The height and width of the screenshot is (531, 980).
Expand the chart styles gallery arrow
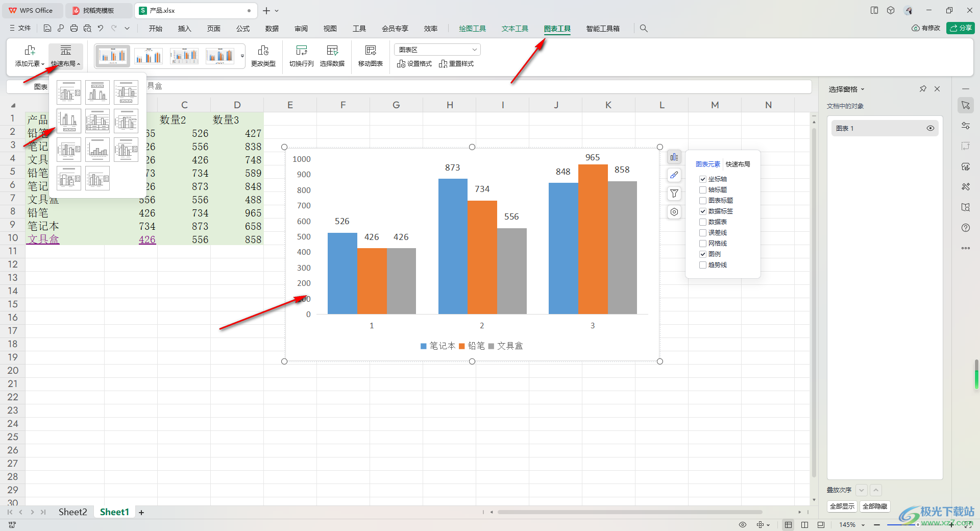242,56
